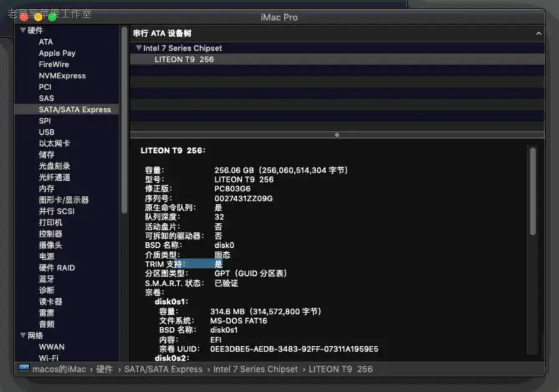Image resolution: width=559 pixels, height=392 pixels.
Task: Click LITEON T9 256 in the path bar
Action: (x=341, y=369)
